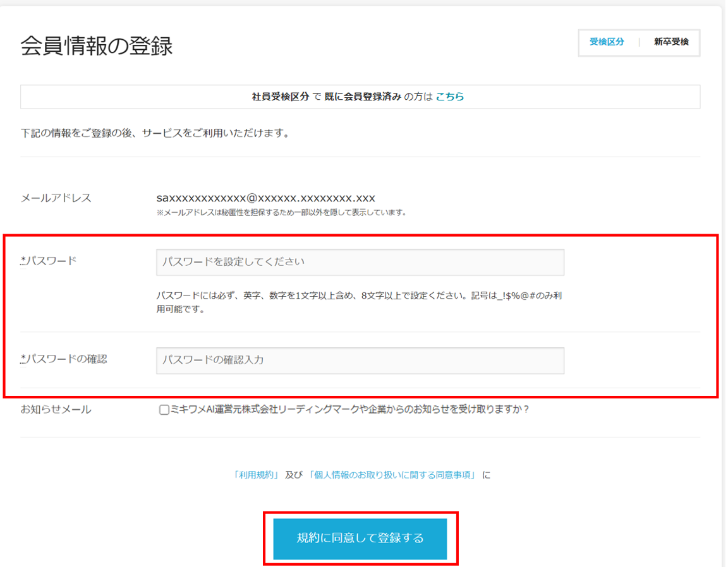The width and height of the screenshot is (728, 567).
Task: Click the 会員情報の登録 page heading
Action: pyautogui.click(x=97, y=46)
